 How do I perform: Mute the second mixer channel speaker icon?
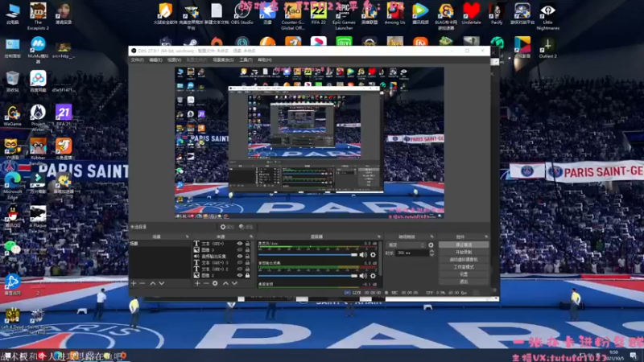[363, 276]
